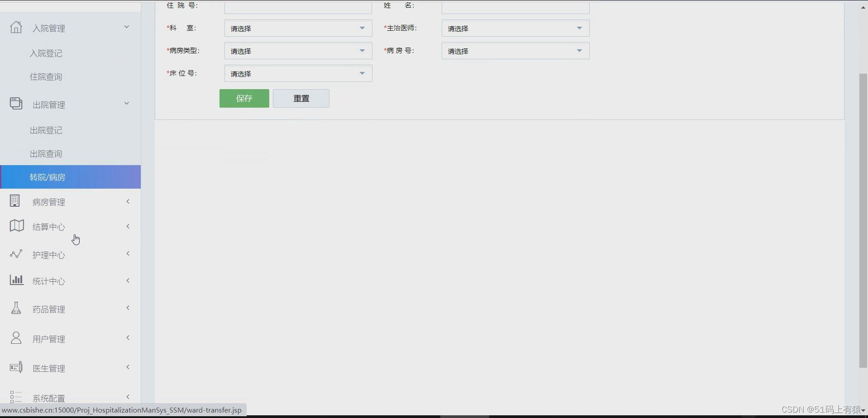The width and height of the screenshot is (868, 418).
Task: Collapse the 入院管理 menu chevron
Action: point(127,27)
